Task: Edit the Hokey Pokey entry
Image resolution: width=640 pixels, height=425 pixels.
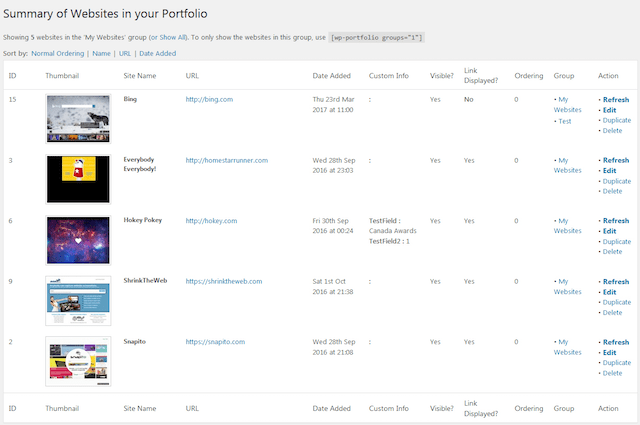Action: tap(609, 231)
